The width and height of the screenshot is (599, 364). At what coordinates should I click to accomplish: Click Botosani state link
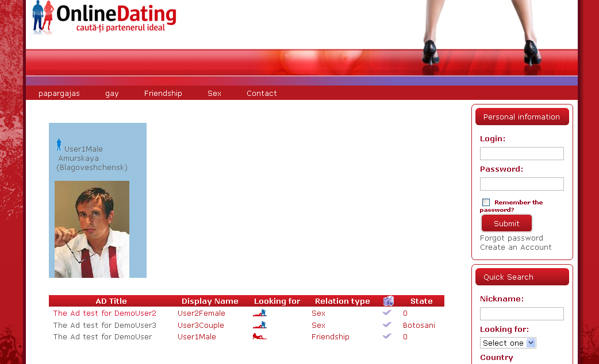419,325
